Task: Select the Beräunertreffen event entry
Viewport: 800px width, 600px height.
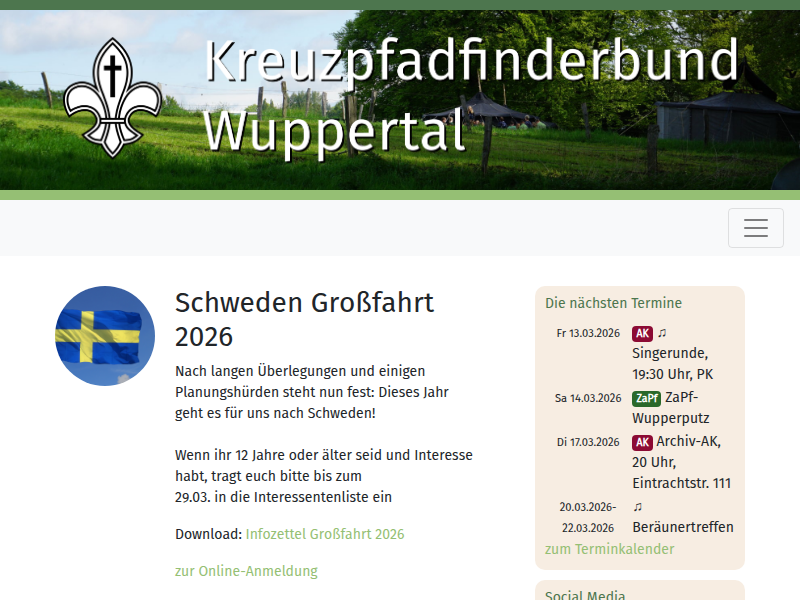Action: 683,527
